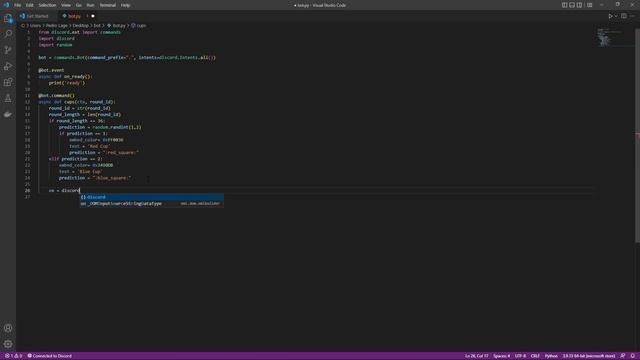Image resolution: width=640 pixels, height=360 pixels.
Task: Open the View menu
Action: pos(66,5)
